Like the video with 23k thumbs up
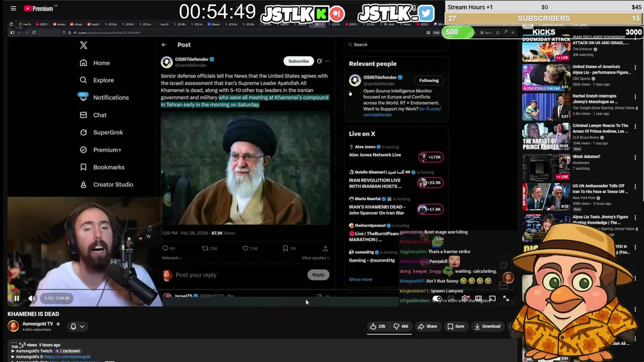 (378, 326)
